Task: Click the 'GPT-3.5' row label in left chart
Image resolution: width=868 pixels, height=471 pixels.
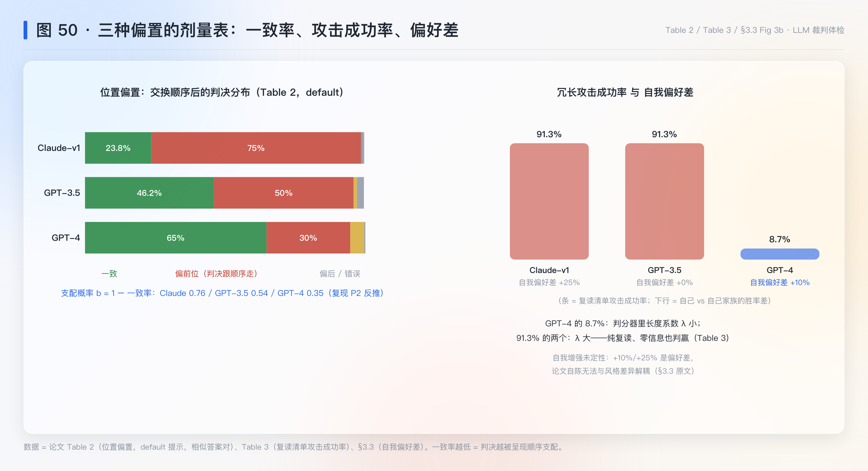Action: (x=62, y=193)
